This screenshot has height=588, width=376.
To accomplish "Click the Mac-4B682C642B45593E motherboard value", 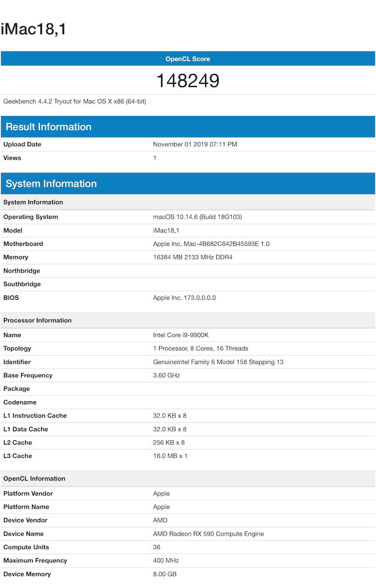I will [211, 244].
